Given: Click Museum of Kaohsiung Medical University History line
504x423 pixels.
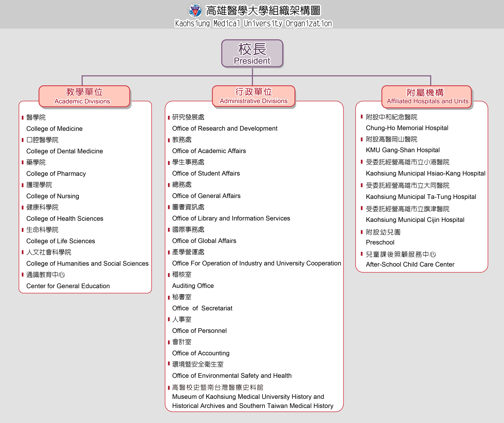Looking at the screenshot, I should click(x=248, y=397).
